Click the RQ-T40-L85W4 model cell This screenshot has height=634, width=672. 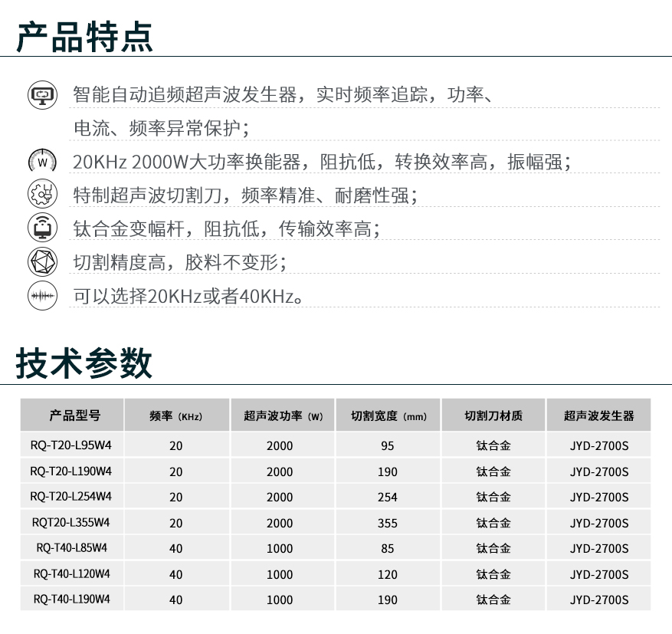pyautogui.click(x=71, y=548)
